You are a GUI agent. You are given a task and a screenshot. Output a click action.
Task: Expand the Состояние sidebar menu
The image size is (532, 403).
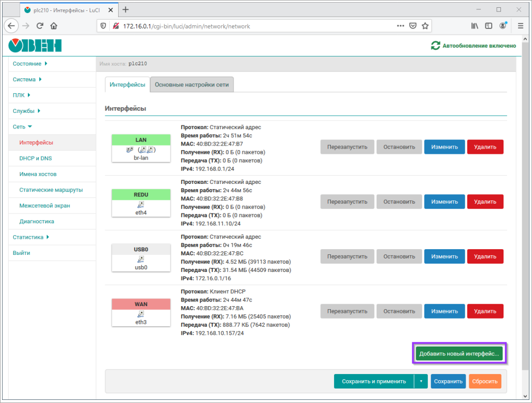[30, 64]
